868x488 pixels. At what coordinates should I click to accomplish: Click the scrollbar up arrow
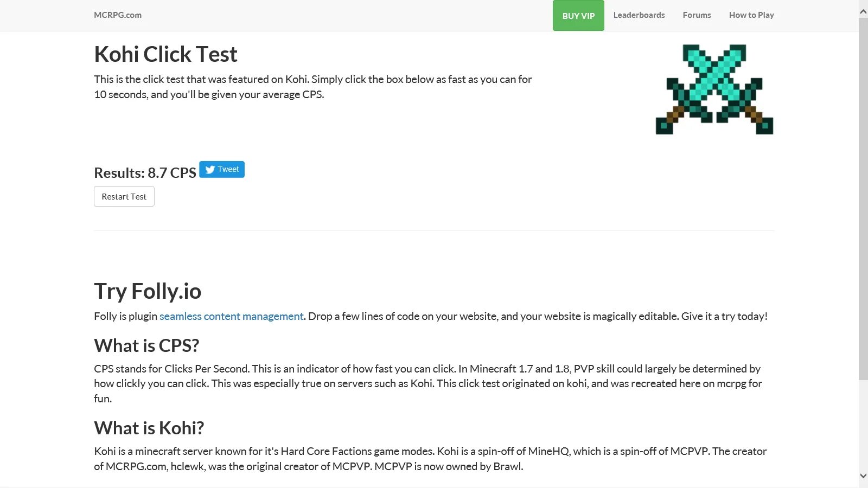coord(863,11)
